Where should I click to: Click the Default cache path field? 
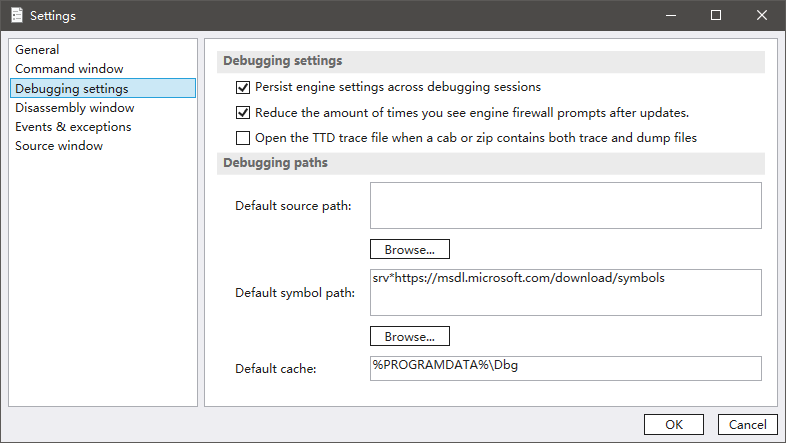click(x=565, y=368)
